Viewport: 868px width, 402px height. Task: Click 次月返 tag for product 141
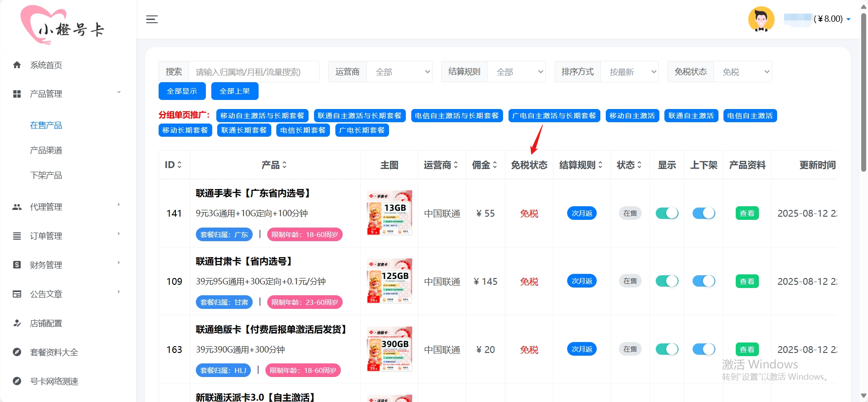click(582, 213)
